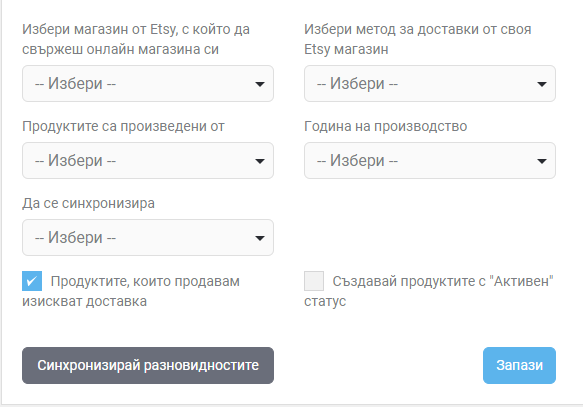The width and height of the screenshot is (583, 407).
Task: Click the 'Година на производство' label text
Action: click(386, 126)
